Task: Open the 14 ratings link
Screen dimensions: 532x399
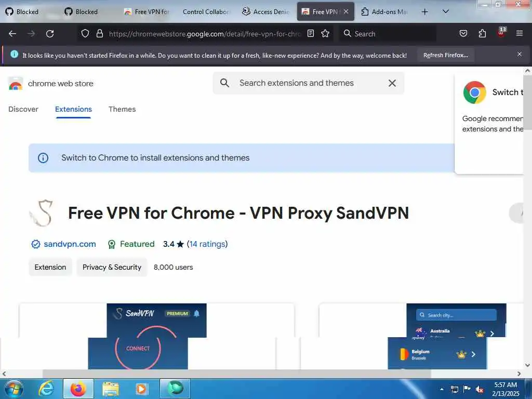Action: click(x=207, y=244)
